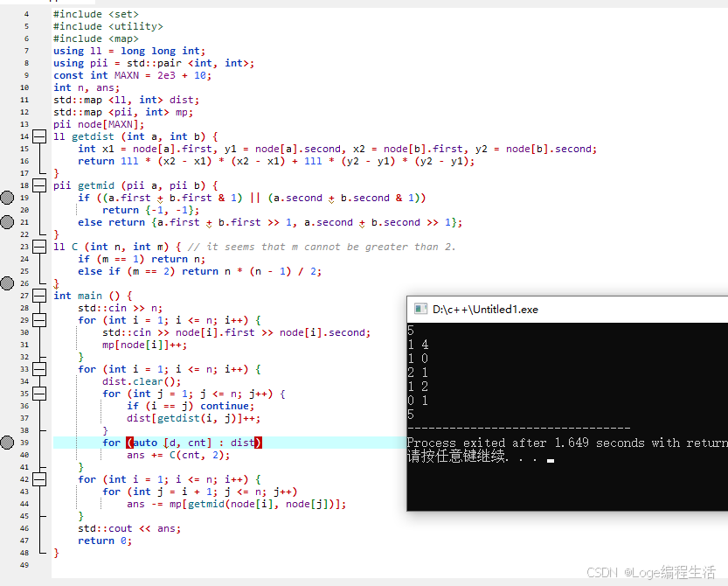Viewport: 728px width, 586px height.
Task: Collapse the for loop fold at line 42
Action: tap(39, 479)
